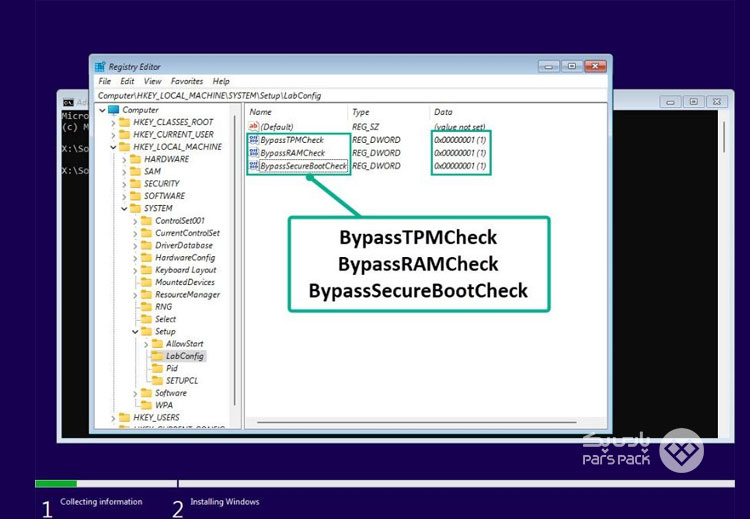Open the Favorites menu
The width and height of the screenshot is (750, 519).
187,81
